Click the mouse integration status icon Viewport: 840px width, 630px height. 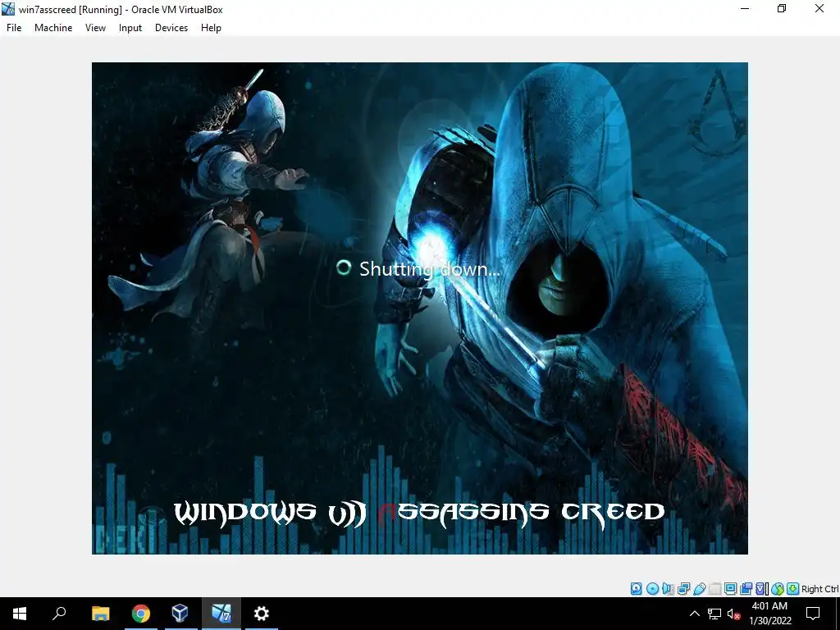[x=778, y=589]
